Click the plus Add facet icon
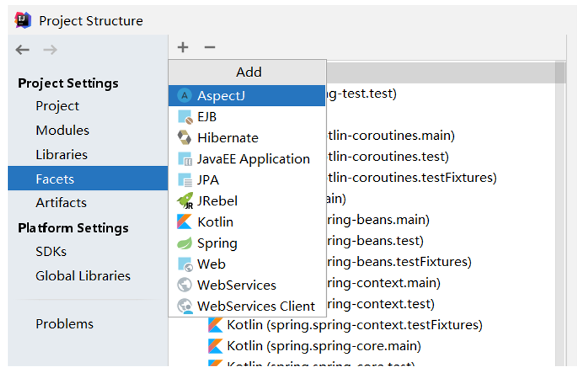588x374 pixels. [x=183, y=47]
